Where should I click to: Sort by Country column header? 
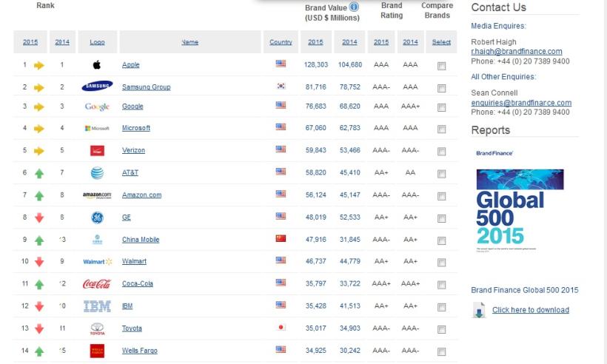click(281, 42)
